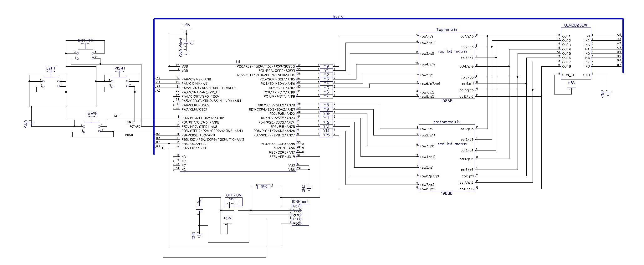Select the LEFT pushbutton switch symbol
The width and height of the screenshot is (644, 265).
51,79
